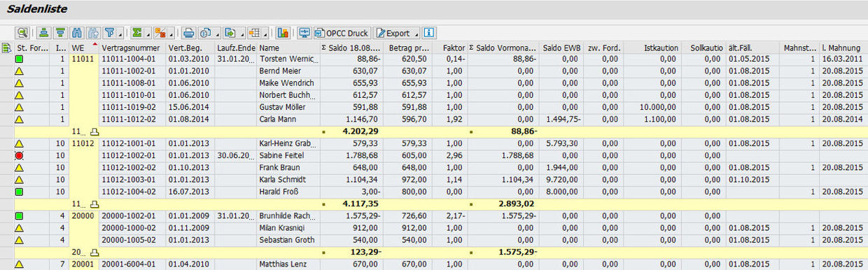Viewport: 868px width, 270px height.
Task: Click yellow warning icon for Bernd Meier
Action: [x=20, y=71]
